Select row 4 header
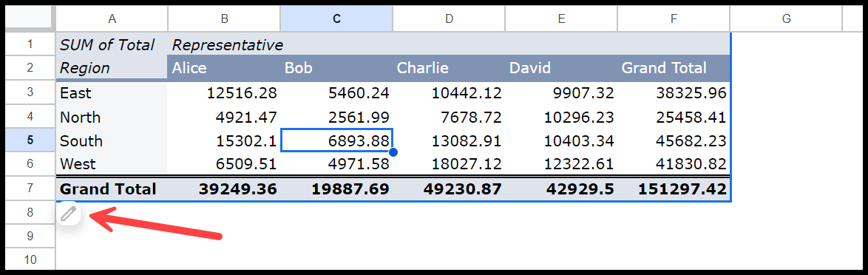This screenshot has height=275, width=868. tap(30, 116)
